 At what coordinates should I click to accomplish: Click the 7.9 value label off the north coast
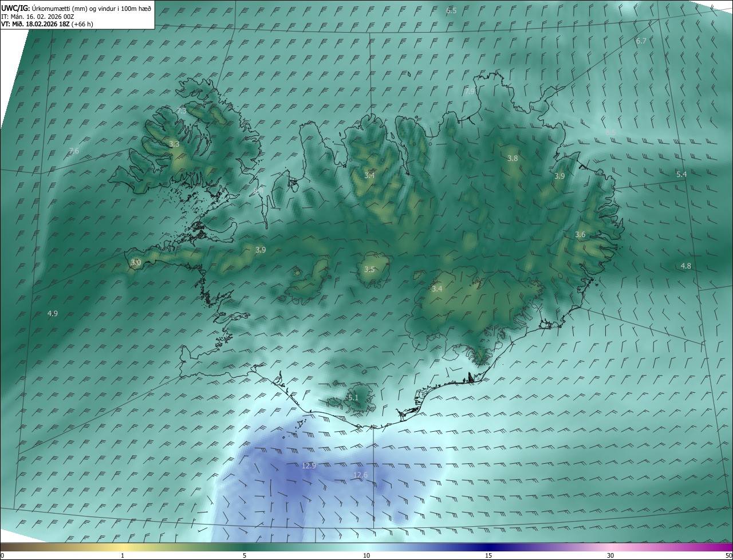point(470,91)
